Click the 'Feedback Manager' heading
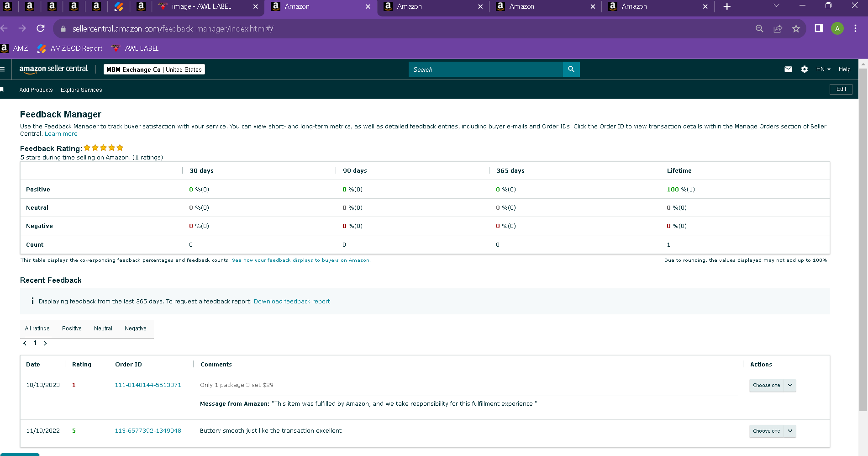The height and width of the screenshot is (456, 868). click(x=61, y=114)
